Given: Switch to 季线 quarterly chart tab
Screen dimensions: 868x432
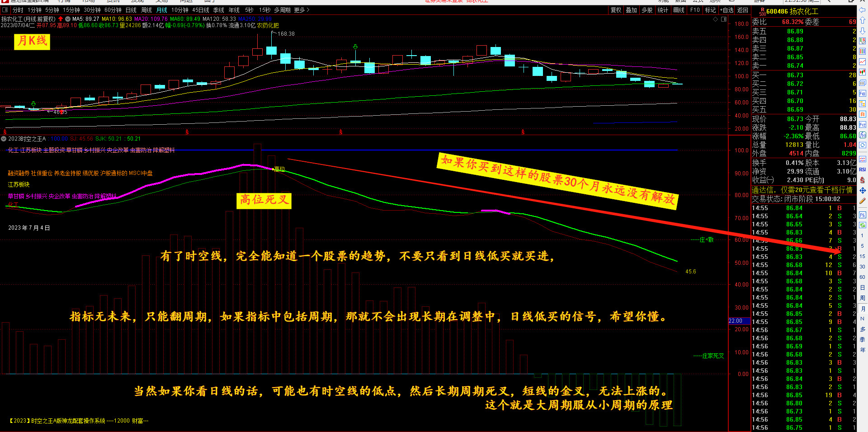Looking at the screenshot, I should pyautogui.click(x=218, y=10).
